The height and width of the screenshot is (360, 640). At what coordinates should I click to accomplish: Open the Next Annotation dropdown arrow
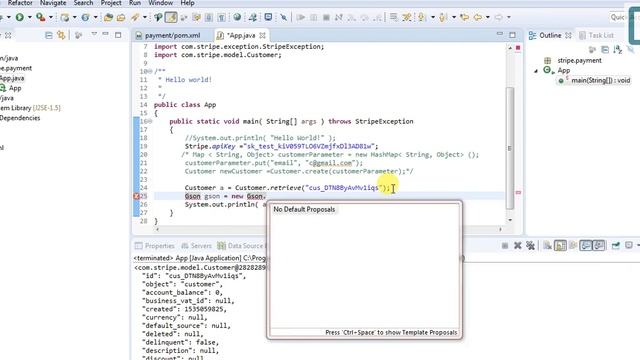point(432,17)
